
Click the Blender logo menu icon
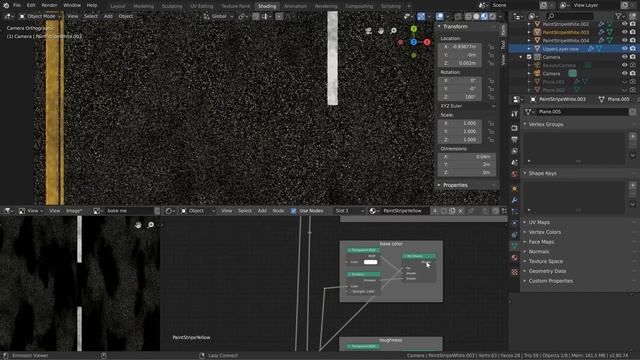[6, 5]
